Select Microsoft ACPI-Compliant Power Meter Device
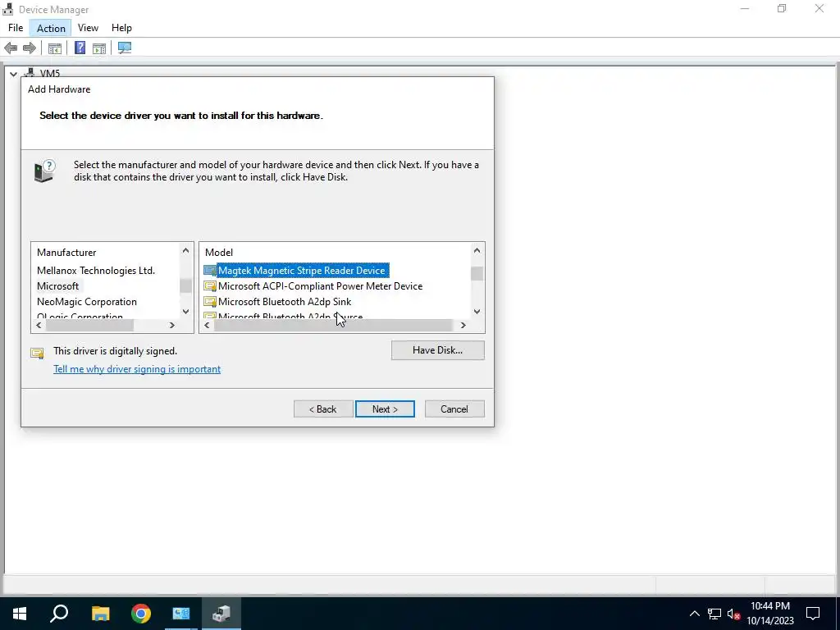 coord(321,286)
